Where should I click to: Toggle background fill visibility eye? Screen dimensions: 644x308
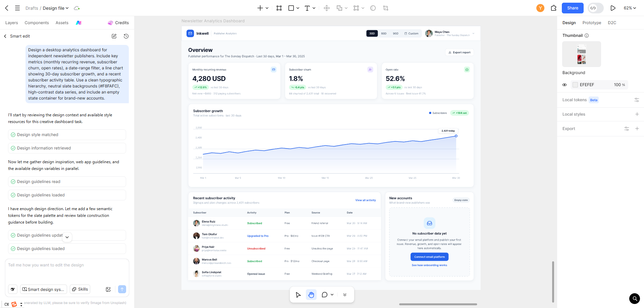click(x=565, y=85)
